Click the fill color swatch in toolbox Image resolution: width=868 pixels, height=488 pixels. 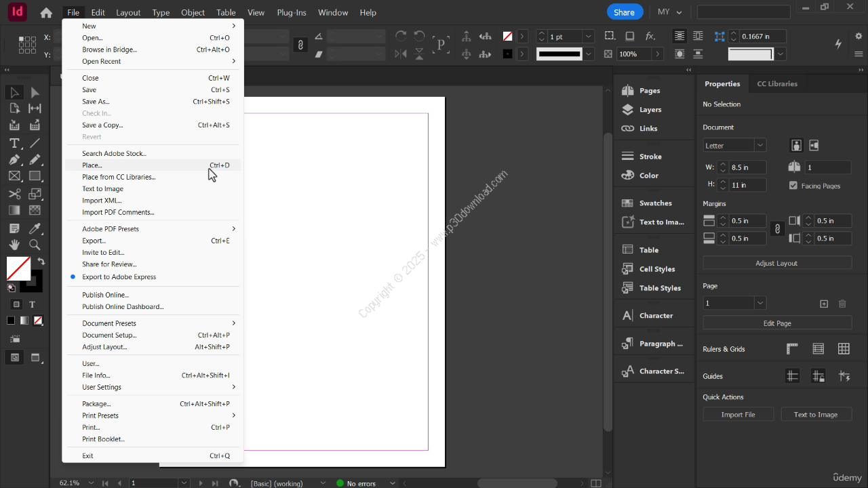coord(18,268)
